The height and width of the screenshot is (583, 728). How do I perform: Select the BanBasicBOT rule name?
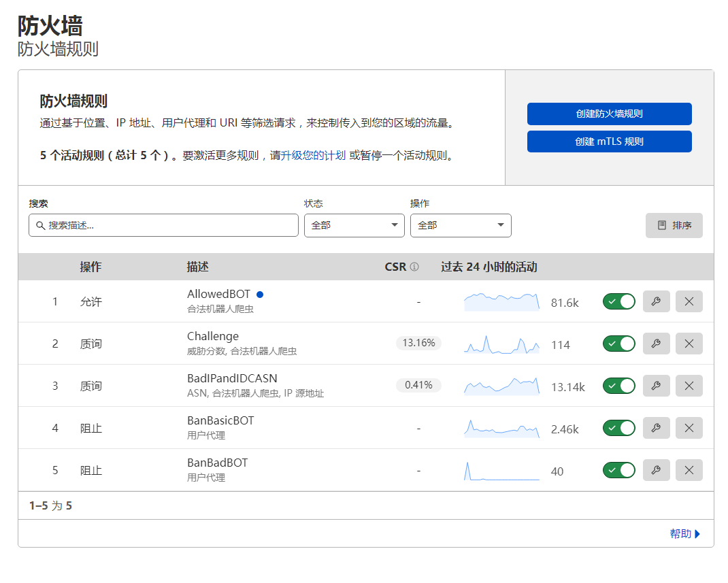point(220,421)
